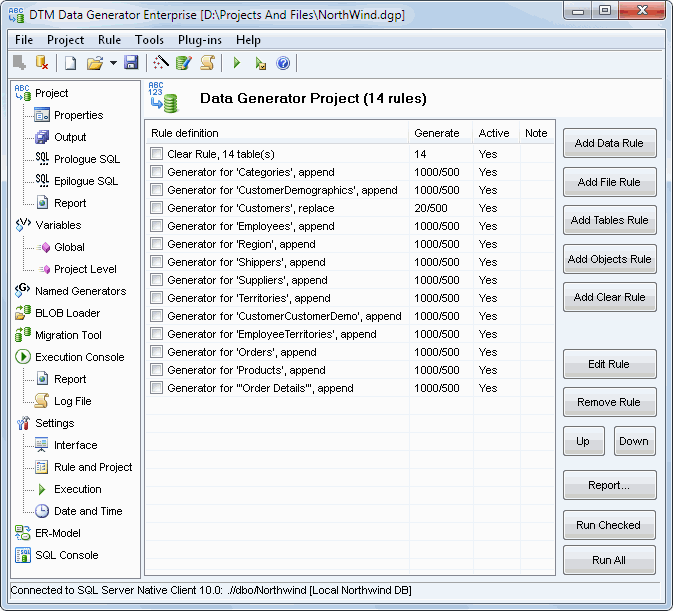Check the Generator for 'Shippers' checkbox
Viewport: 673px width, 611px height.
tap(156, 262)
